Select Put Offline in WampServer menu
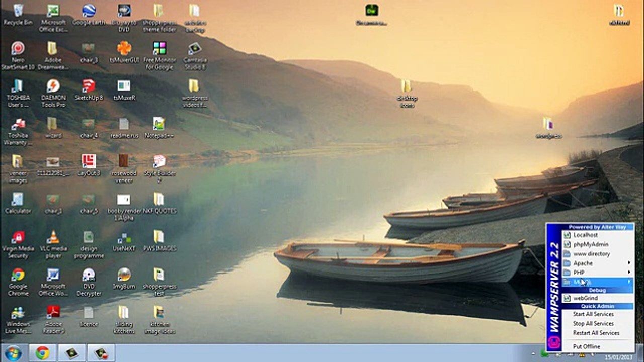644x362 pixels. coord(597,346)
